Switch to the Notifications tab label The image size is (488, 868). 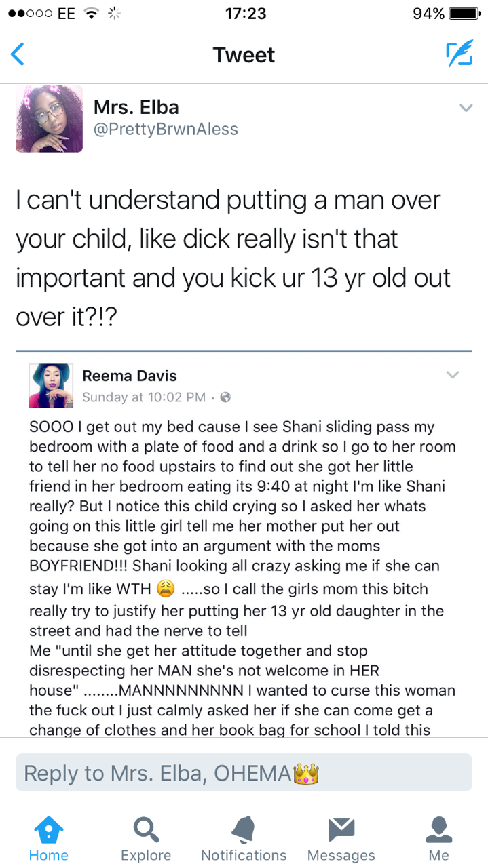244,855
